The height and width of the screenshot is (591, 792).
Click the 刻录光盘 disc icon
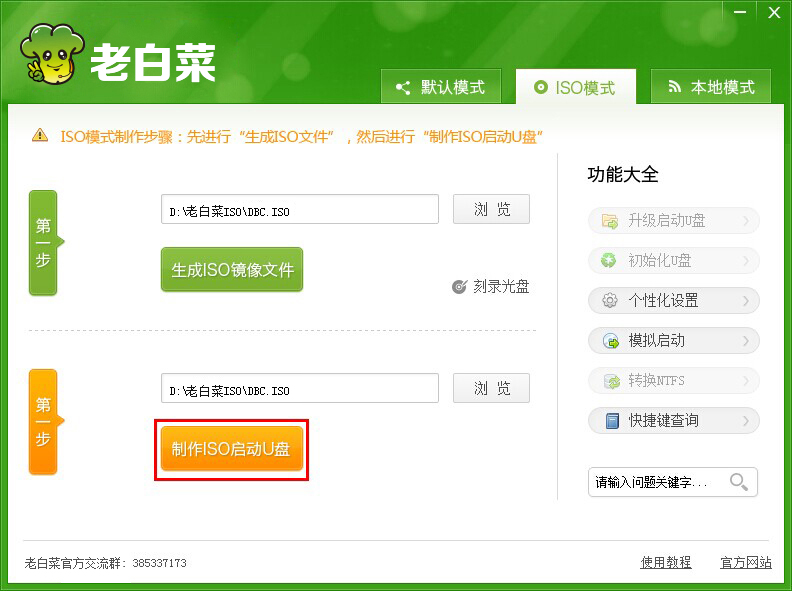459,287
